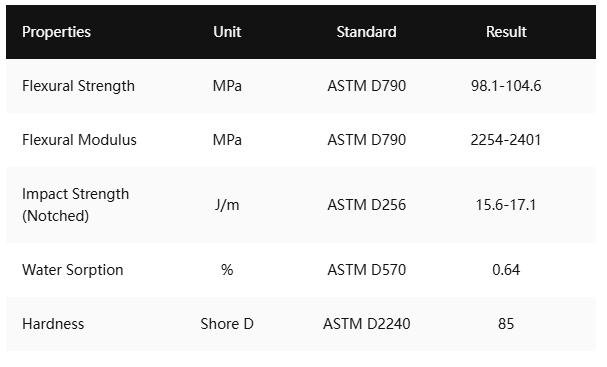607x367 pixels.
Task: Click the 15.6-17.1 result value
Action: [506, 205]
